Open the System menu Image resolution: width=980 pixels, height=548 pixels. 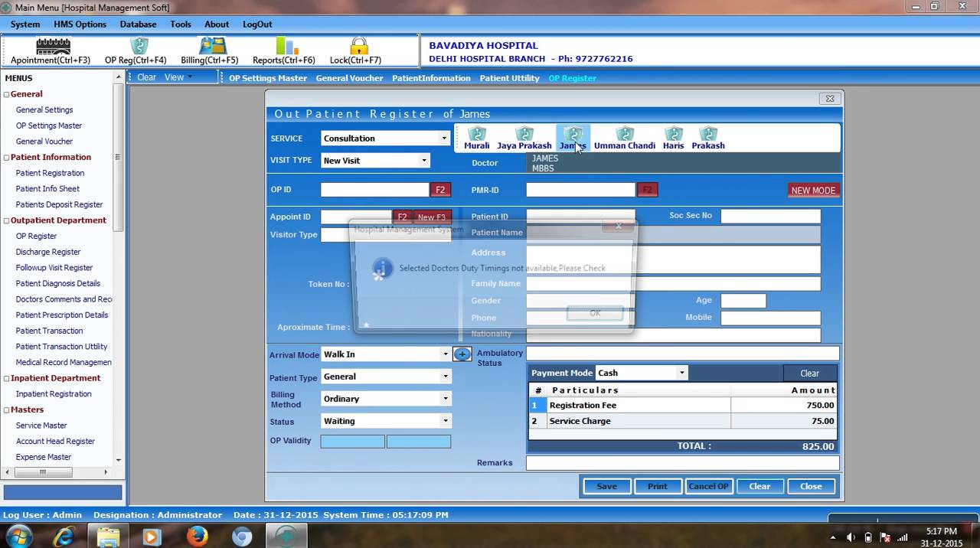click(x=25, y=24)
